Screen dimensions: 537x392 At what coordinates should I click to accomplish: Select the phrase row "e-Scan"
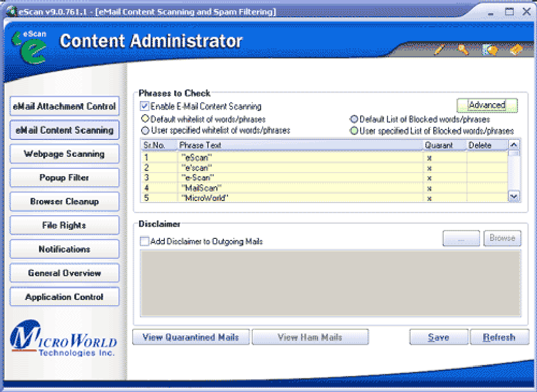tap(325, 178)
